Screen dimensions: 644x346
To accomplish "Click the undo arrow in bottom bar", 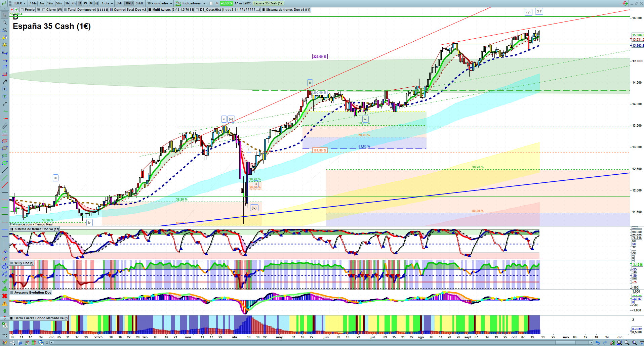I will (x=597, y=343).
